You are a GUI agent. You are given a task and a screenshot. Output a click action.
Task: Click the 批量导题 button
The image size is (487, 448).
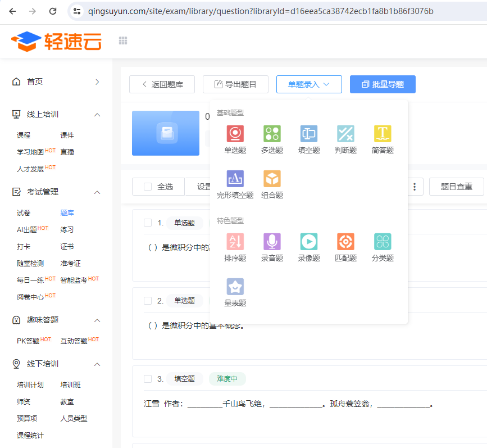[383, 84]
